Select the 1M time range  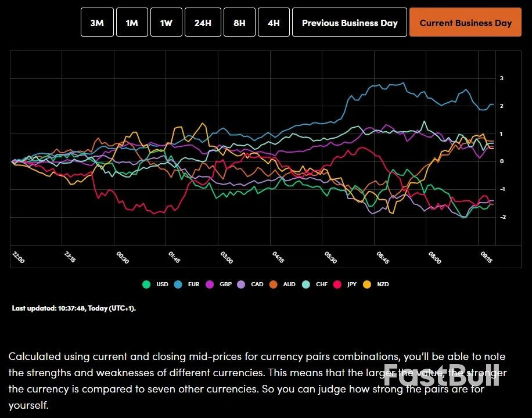pyautogui.click(x=132, y=23)
